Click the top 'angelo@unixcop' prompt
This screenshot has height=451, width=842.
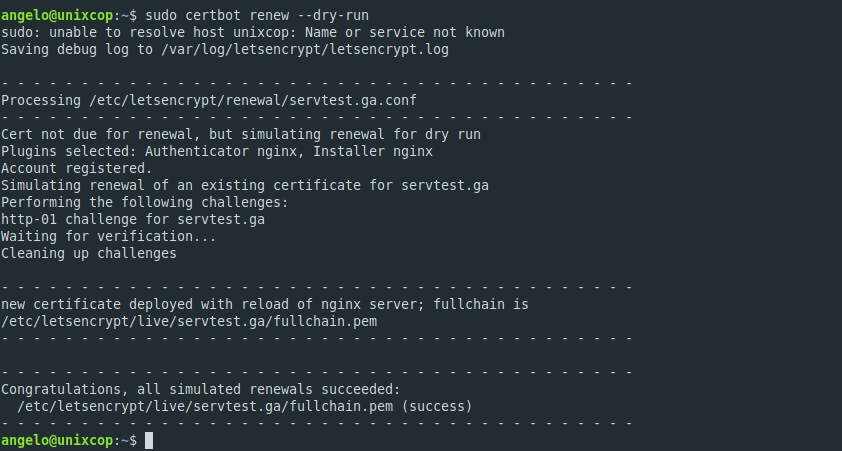[57, 16]
